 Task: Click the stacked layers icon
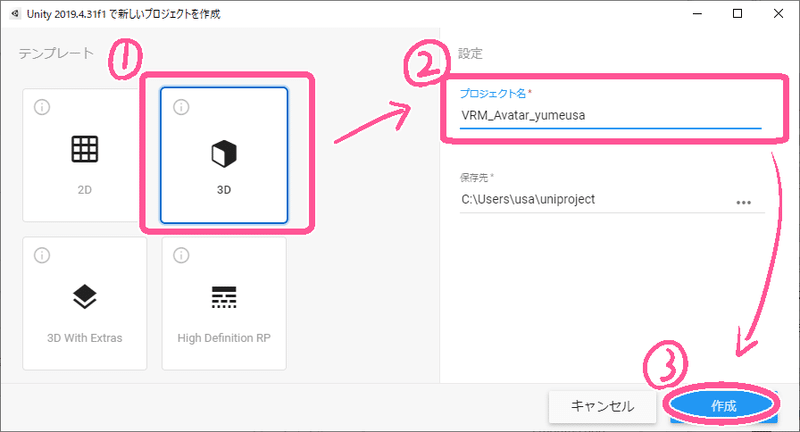click(85, 296)
